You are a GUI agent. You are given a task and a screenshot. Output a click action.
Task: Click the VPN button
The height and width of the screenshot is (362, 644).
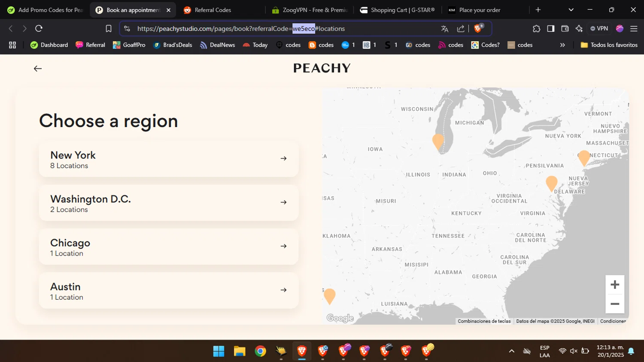tap(599, 28)
